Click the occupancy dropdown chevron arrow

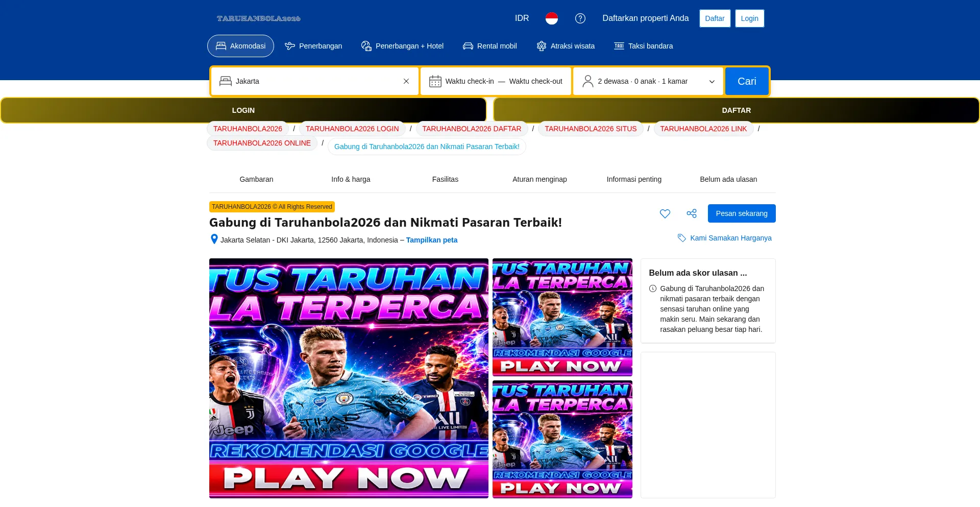tap(712, 82)
